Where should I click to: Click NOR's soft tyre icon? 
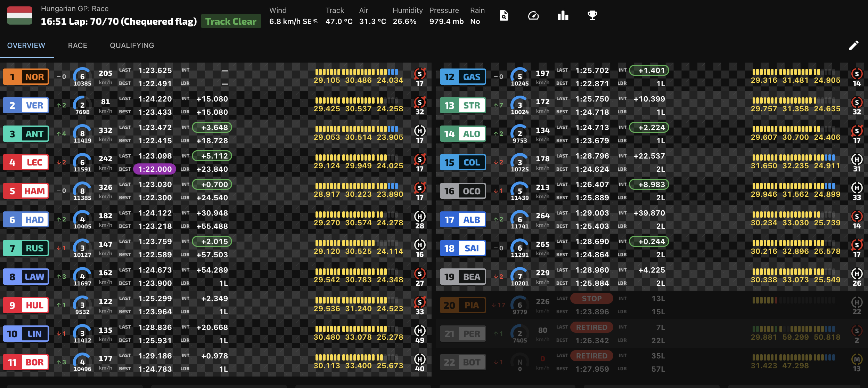point(420,74)
